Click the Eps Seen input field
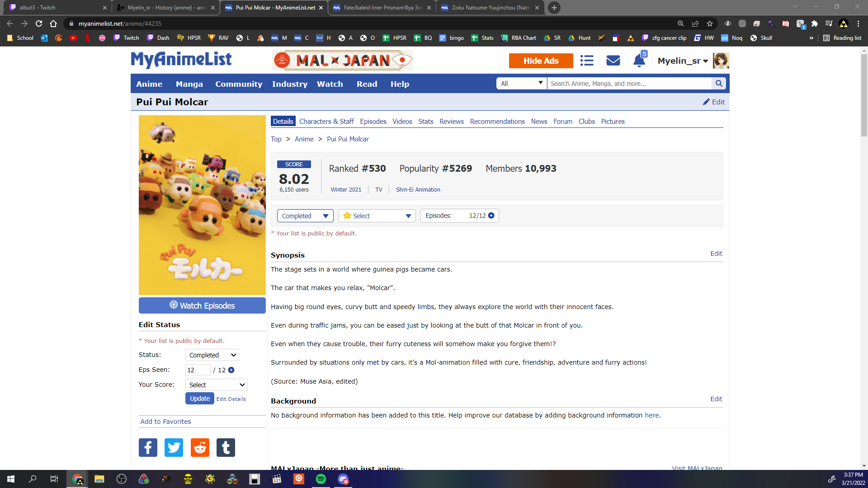Viewport: 868px width, 488px height. tap(198, 370)
